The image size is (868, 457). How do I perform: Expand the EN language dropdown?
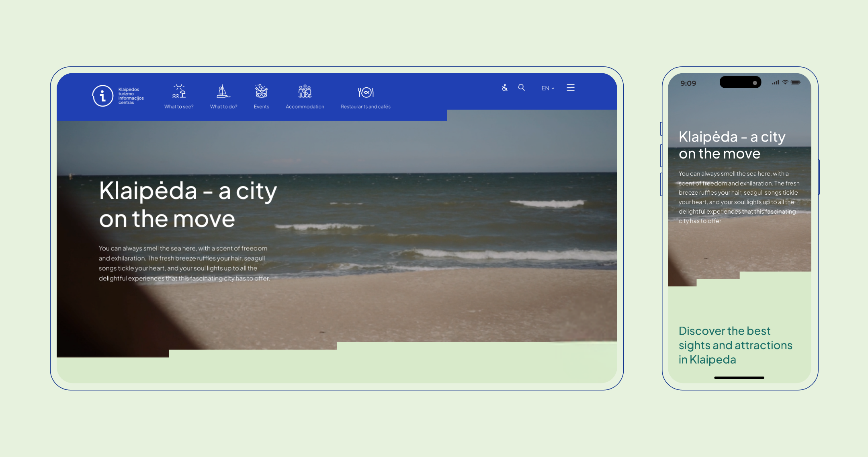coord(548,88)
